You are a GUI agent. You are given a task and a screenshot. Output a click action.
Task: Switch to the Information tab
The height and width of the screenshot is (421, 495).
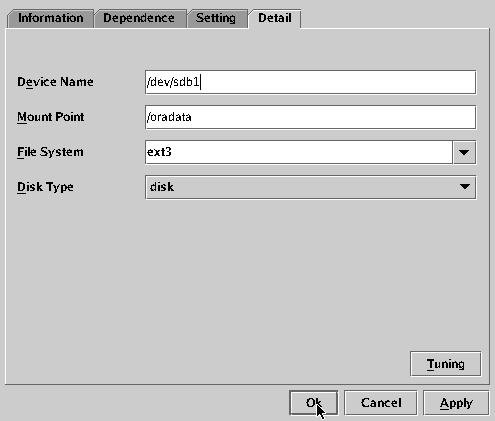(x=50, y=18)
